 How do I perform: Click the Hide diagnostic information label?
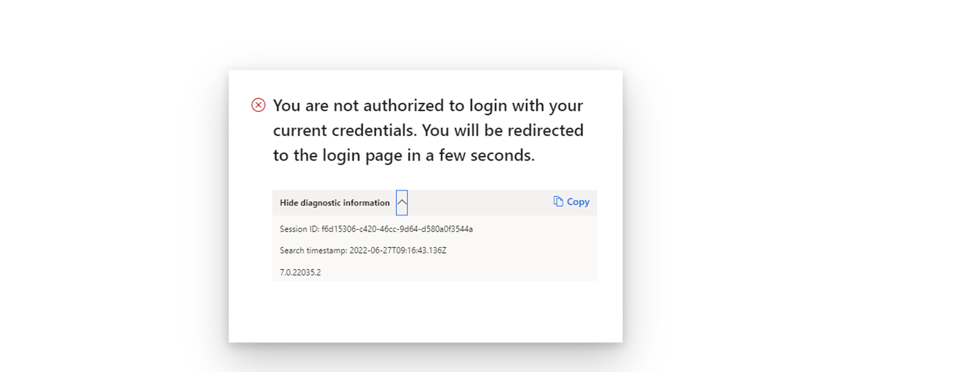point(335,203)
